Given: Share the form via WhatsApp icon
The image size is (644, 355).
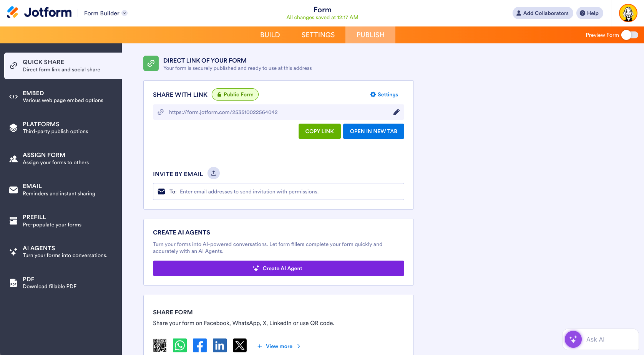Looking at the screenshot, I should point(180,345).
